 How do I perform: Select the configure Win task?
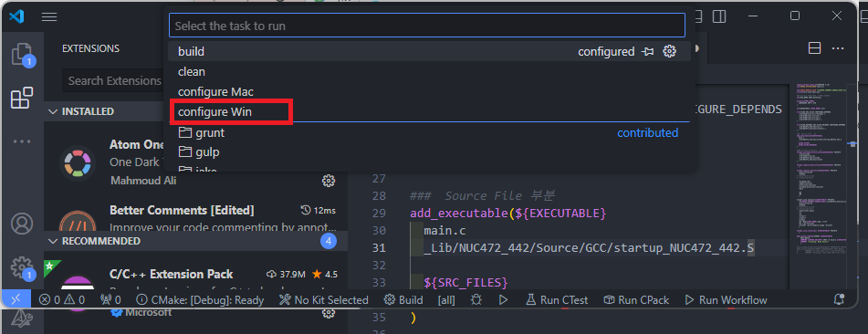[x=429, y=111]
